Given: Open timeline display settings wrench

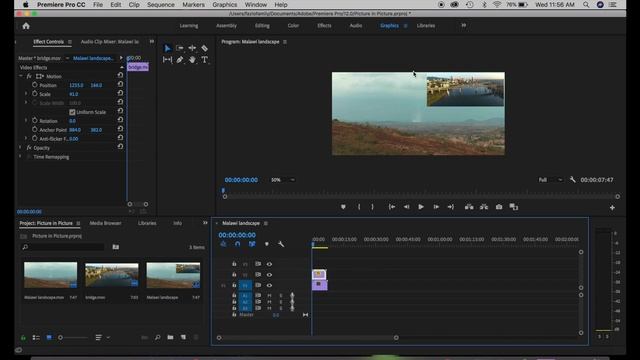Looking at the screenshot, I should point(281,244).
